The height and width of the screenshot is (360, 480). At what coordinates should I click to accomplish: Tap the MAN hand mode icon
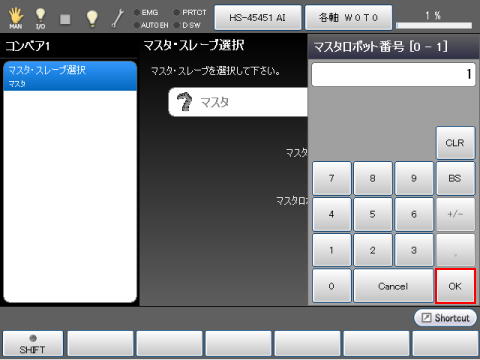[x=16, y=18]
